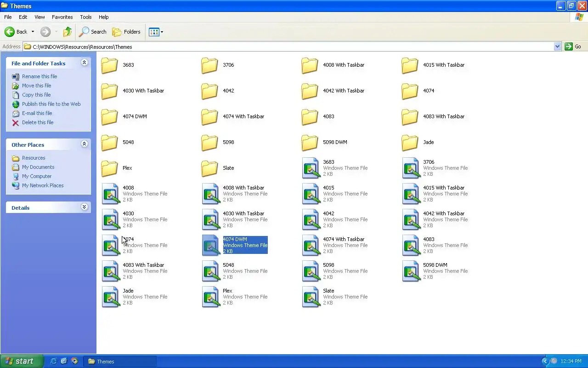Open My Network Places link
This screenshot has width=588, height=368.
[43, 185]
